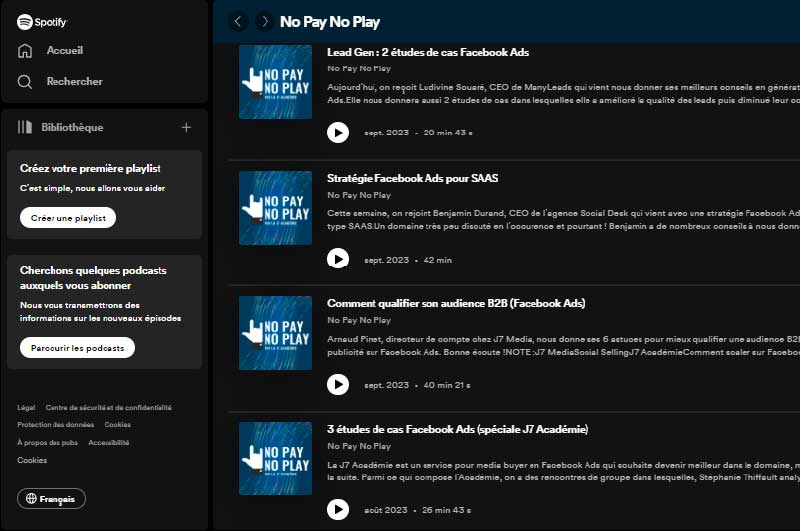Click No Pay No Play under audience B2B title
This screenshot has width=801, height=531.
359,320
